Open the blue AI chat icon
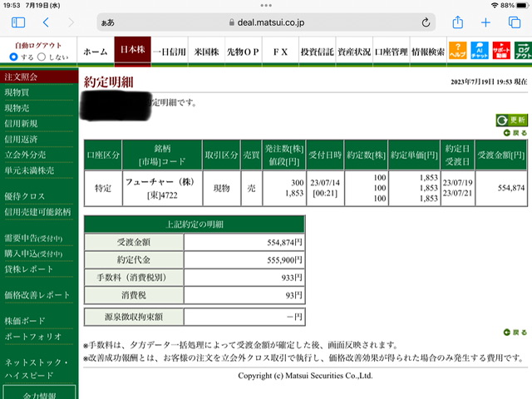The height and width of the screenshot is (399, 532). point(480,51)
